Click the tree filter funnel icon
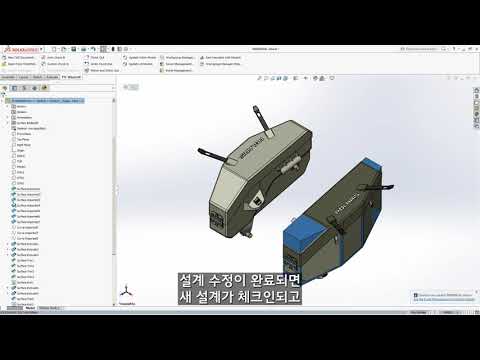 tap(3, 95)
